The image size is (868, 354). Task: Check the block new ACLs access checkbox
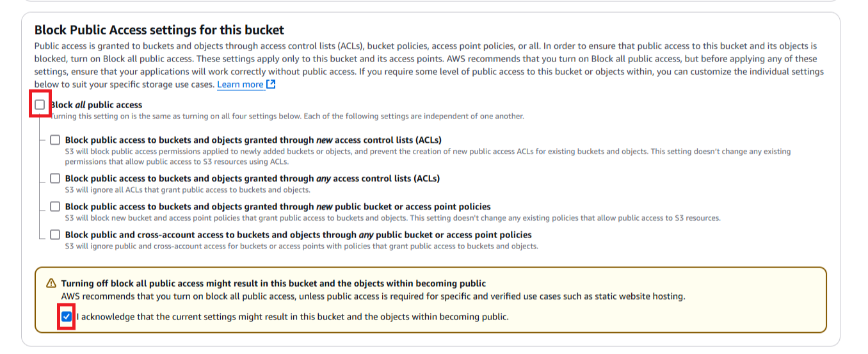tap(55, 140)
